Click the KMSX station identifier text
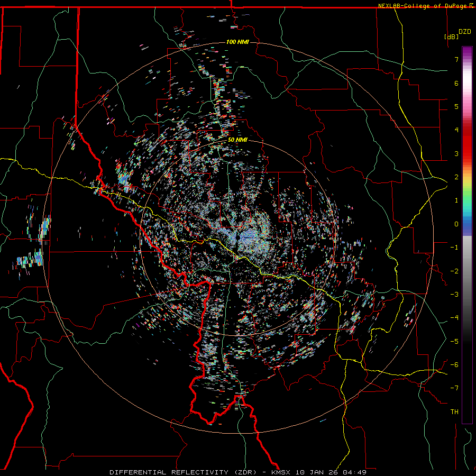This screenshot has height=476, width=476. 282,472
